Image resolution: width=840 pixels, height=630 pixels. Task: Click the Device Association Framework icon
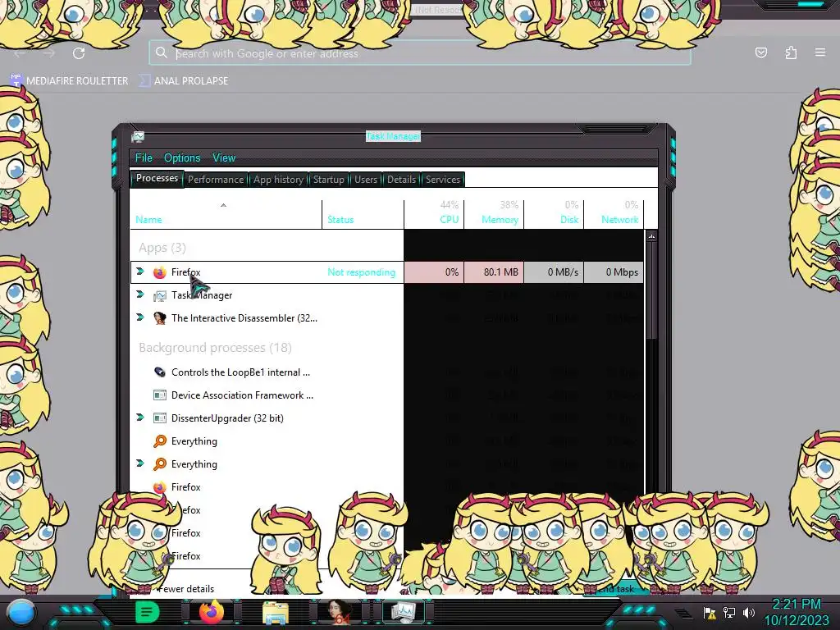coord(160,395)
